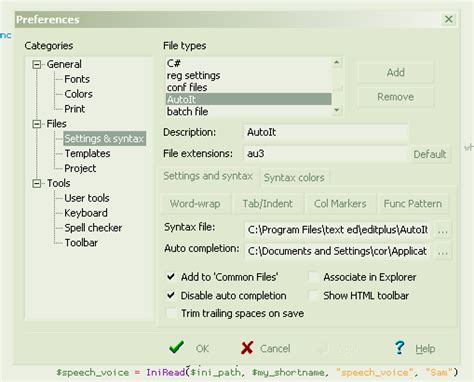Collapse the General category node

coord(37,64)
